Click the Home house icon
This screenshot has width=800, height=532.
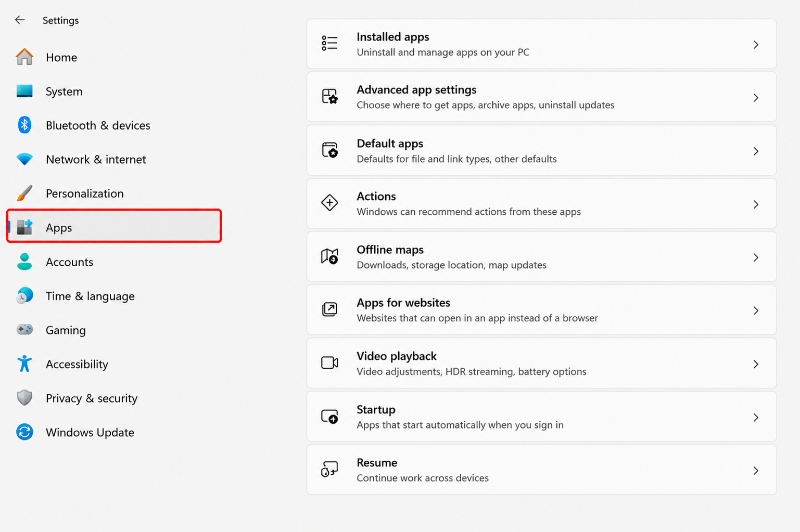(24, 57)
